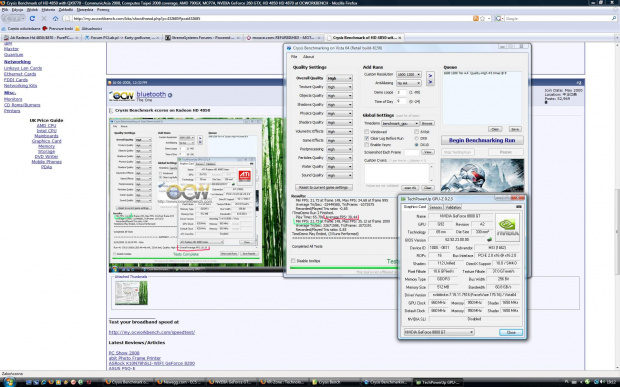Click the RSS feed icon in address bar
620x387 pixels.
(x=476, y=18)
